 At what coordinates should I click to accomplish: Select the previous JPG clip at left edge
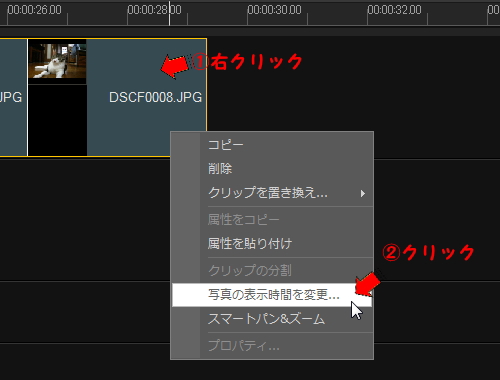point(13,97)
